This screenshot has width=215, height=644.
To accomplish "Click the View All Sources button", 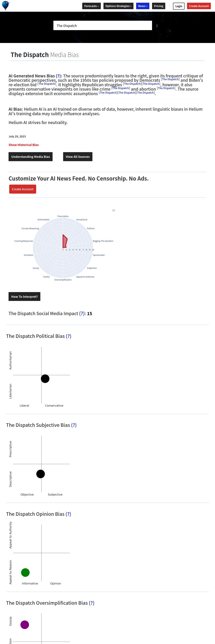I will 78,157.
